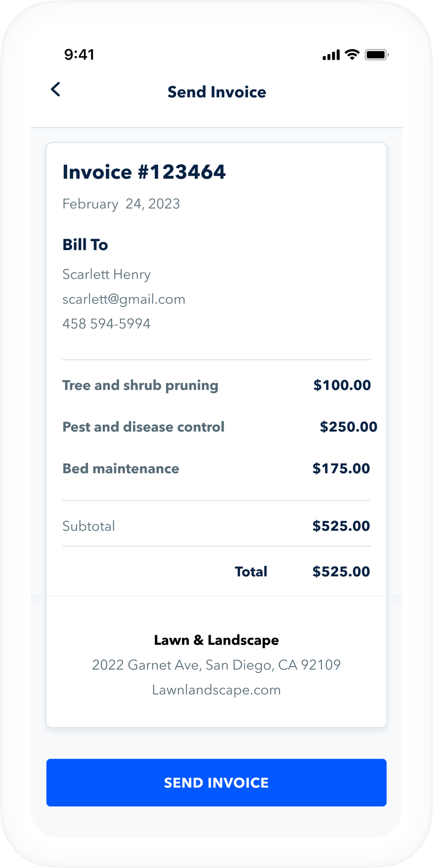Tap the February 24, 2023 invoice date
The height and width of the screenshot is (868, 433).
coord(121,204)
